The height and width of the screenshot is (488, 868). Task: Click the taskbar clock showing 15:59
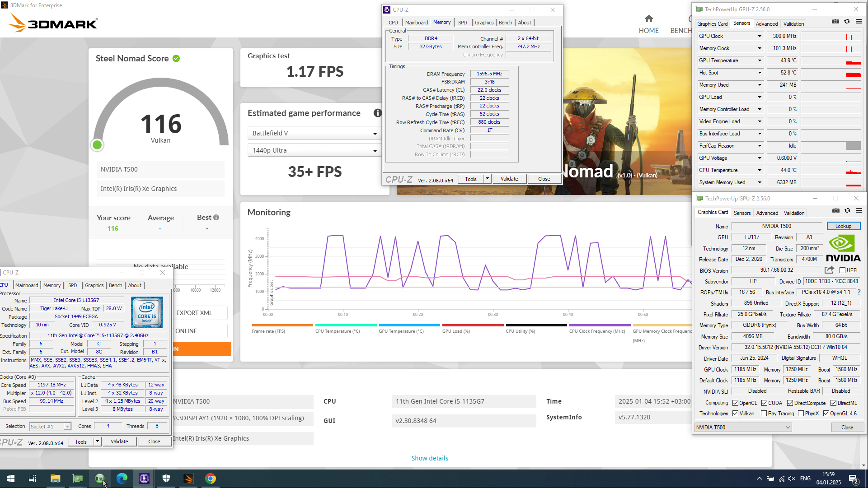pyautogui.click(x=828, y=479)
